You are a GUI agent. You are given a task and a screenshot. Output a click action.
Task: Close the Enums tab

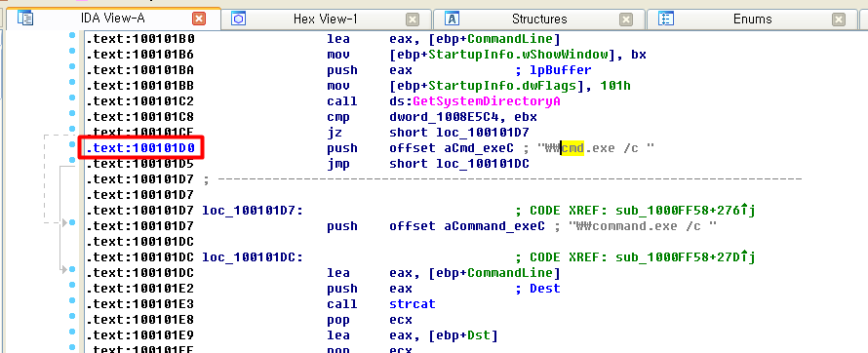coord(839,20)
